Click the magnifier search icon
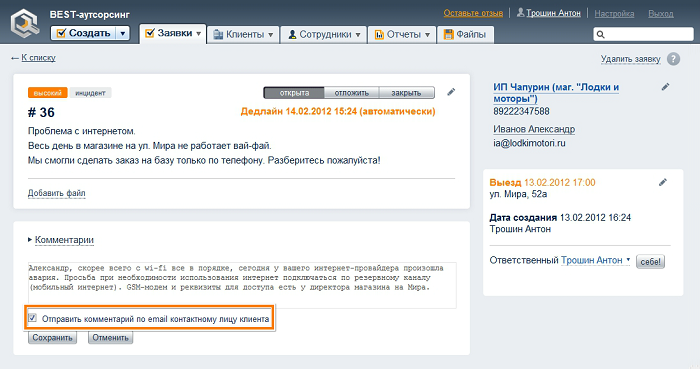This screenshot has height=369, width=700. click(600, 34)
